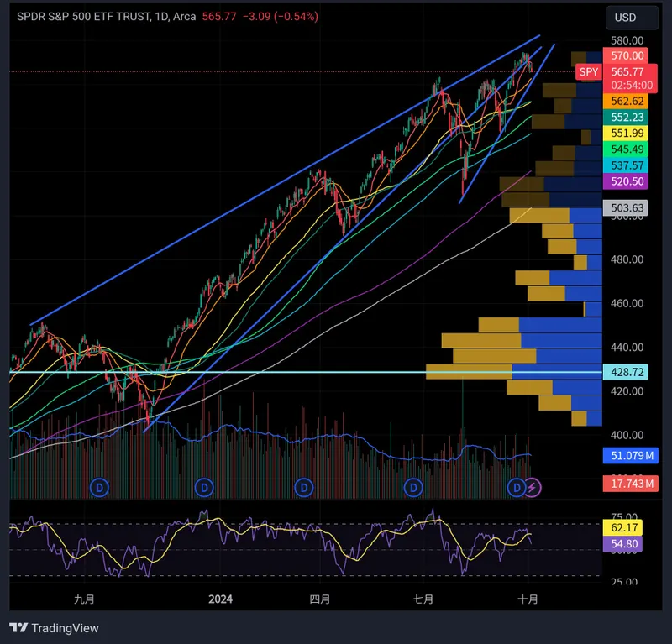The width and height of the screenshot is (672, 644).
Task: Click the yellow 551.99 price label
Action: click(626, 134)
